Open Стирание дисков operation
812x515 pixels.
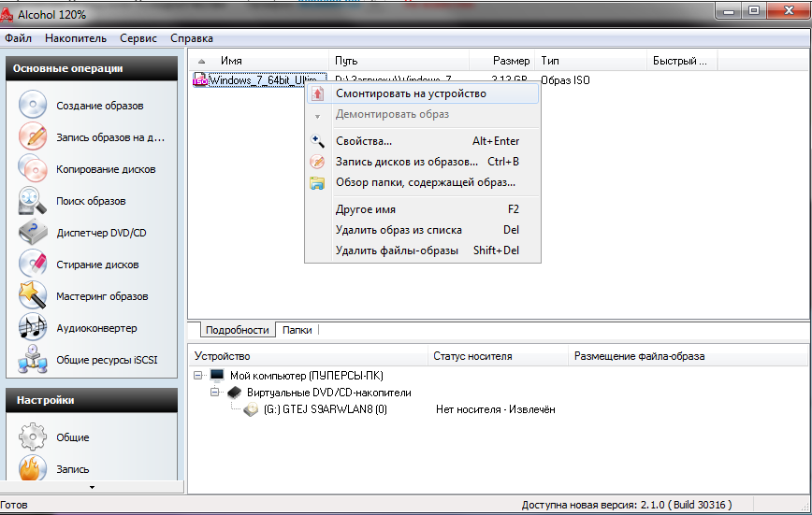click(x=97, y=265)
